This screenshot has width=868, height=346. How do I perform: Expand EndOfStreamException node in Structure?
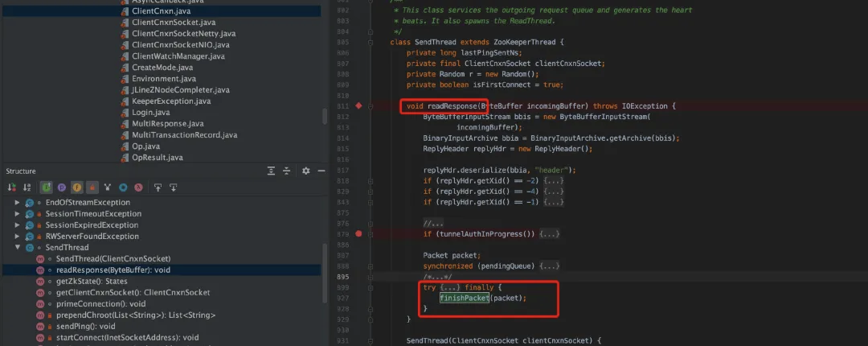[17, 203]
